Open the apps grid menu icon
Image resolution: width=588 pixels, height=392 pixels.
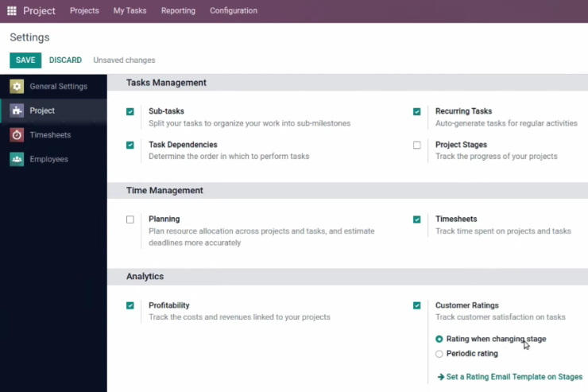pyautogui.click(x=12, y=10)
